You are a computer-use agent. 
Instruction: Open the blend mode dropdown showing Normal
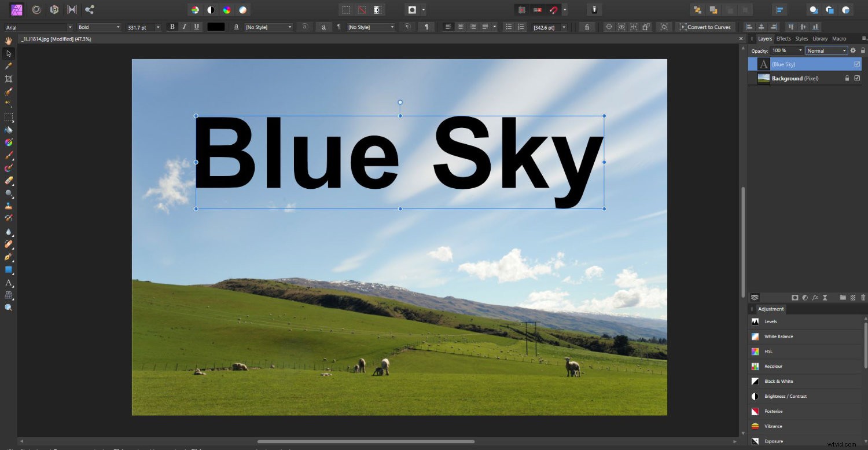click(x=826, y=50)
